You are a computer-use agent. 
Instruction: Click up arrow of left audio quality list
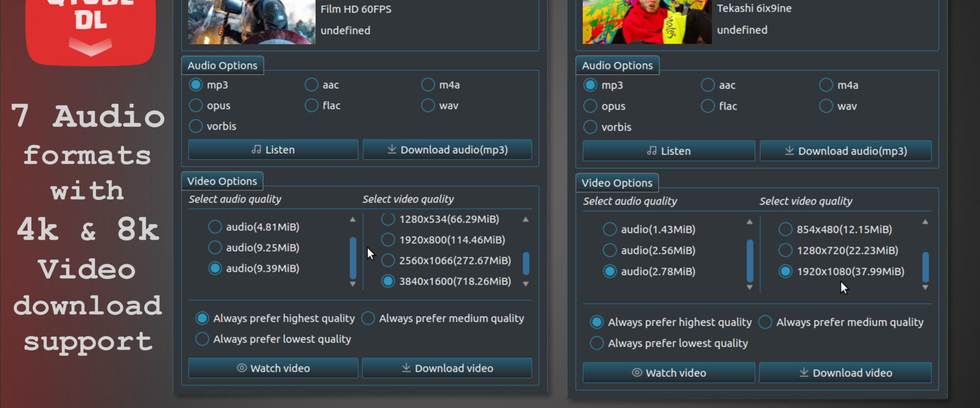[353, 220]
